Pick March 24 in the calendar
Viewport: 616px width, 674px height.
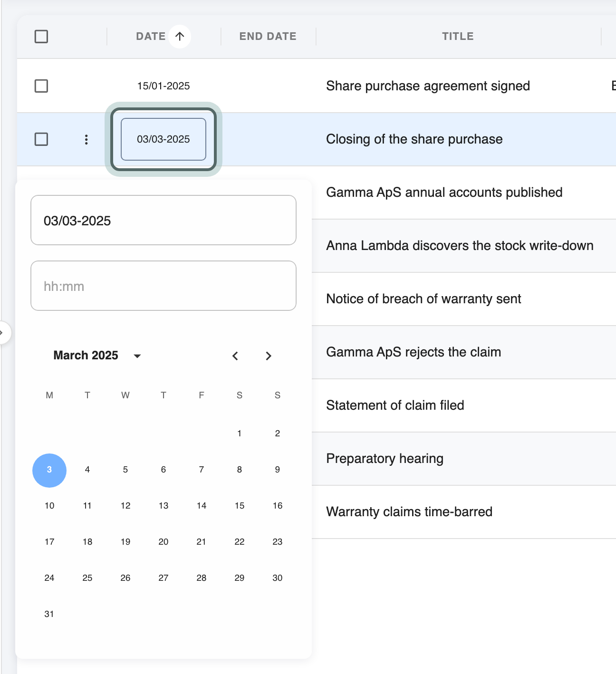click(x=49, y=578)
